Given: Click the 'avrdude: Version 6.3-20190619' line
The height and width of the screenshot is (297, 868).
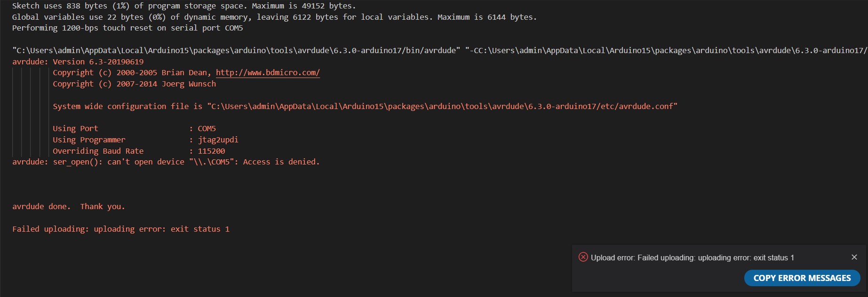Looking at the screenshot, I should [78, 62].
